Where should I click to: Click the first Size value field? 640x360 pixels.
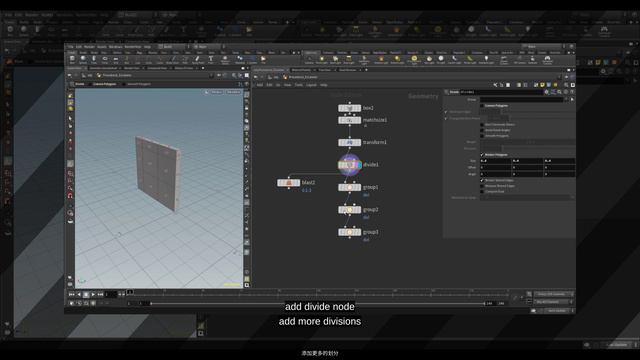495,161
